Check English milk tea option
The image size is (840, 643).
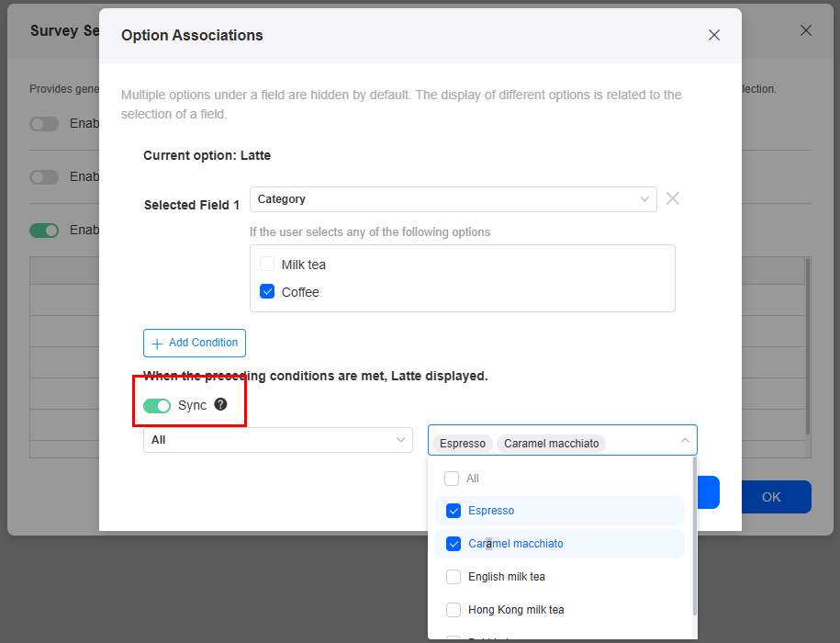click(454, 577)
